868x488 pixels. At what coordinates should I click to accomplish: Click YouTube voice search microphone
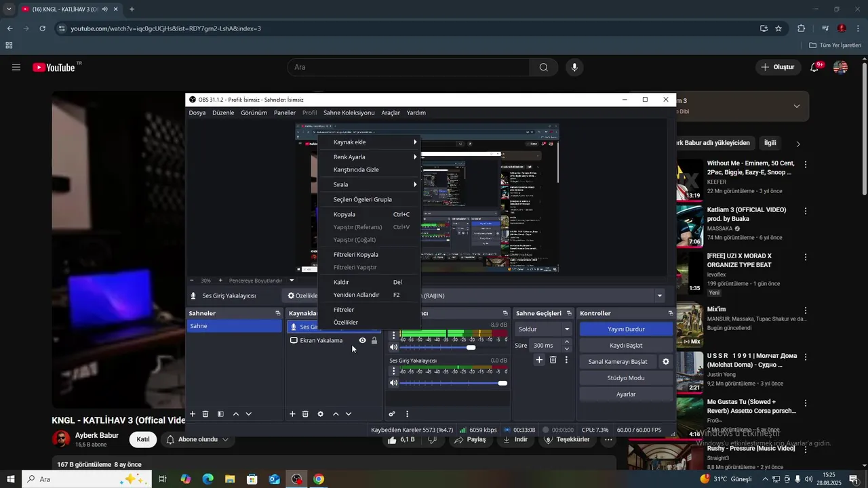[574, 67]
